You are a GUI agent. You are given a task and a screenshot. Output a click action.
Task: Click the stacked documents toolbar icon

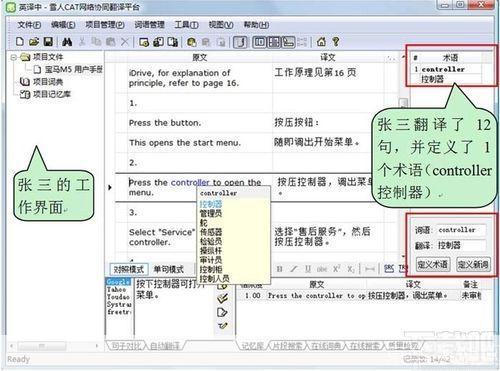(158, 42)
